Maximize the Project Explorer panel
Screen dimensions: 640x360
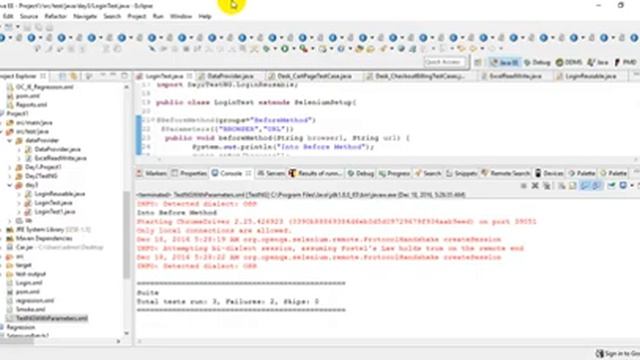click(x=124, y=76)
